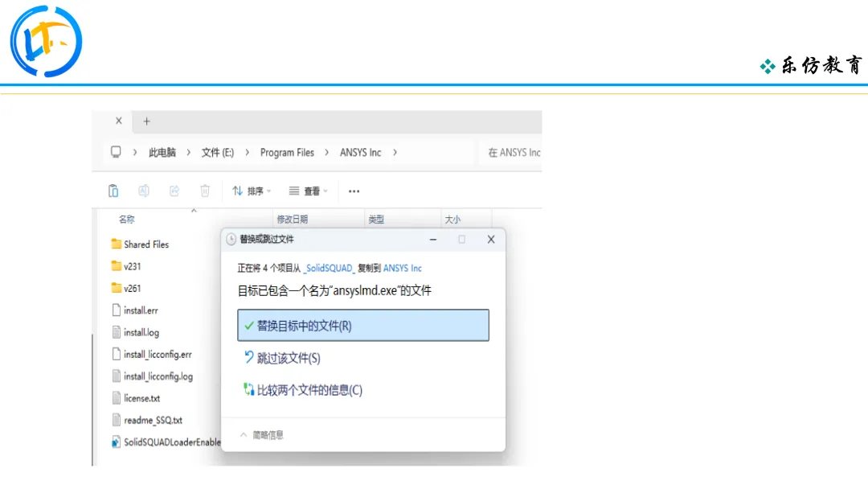Screen dimensions: 868x489
Task: Click the rename icon in toolbar
Action: [x=144, y=191]
